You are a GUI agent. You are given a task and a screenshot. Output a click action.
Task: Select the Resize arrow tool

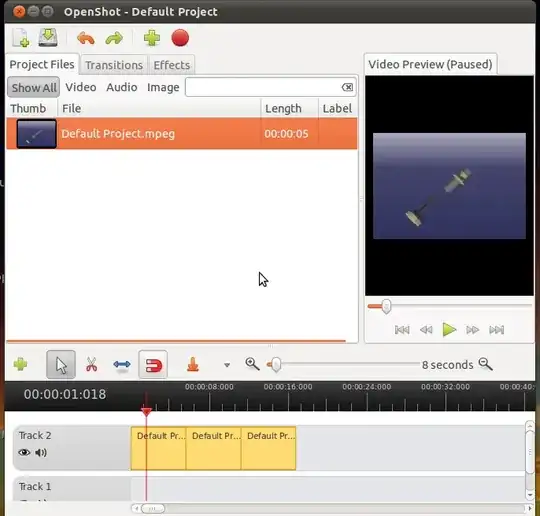[122, 364]
